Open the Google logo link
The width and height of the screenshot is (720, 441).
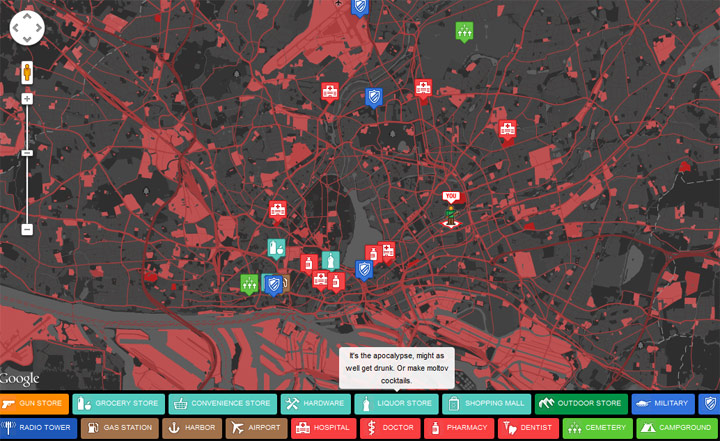[x=20, y=379]
